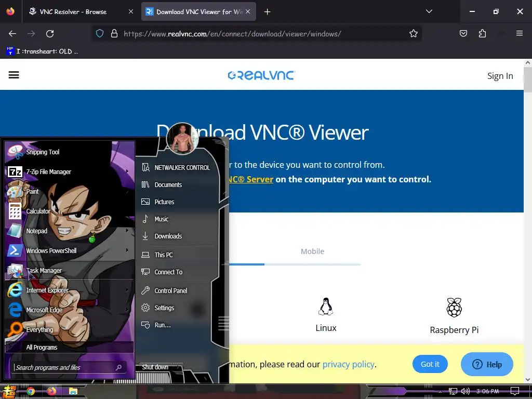Launch the Calculator app
The width and height of the screenshot is (532, 399).
click(69, 211)
